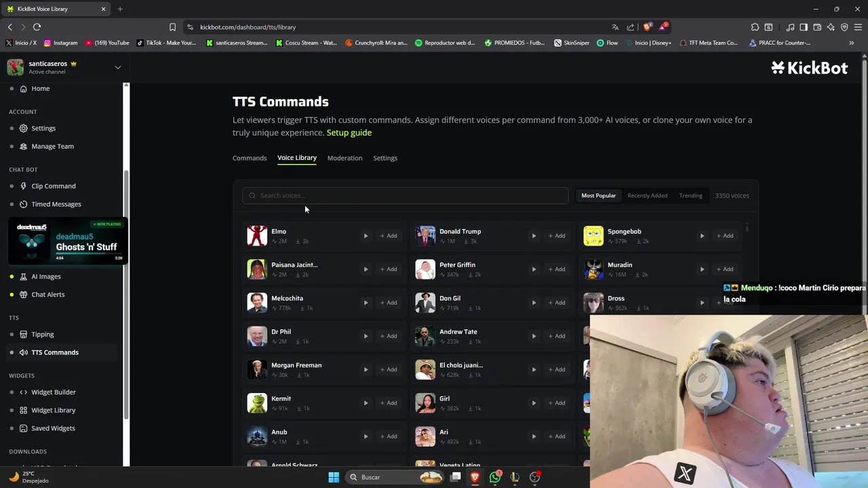Open the Windows Start menu
This screenshot has height=488, width=868.
coord(334,477)
